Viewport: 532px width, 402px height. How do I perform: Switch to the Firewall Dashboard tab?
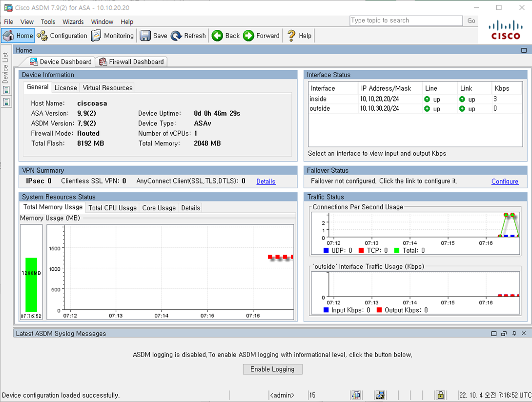131,62
